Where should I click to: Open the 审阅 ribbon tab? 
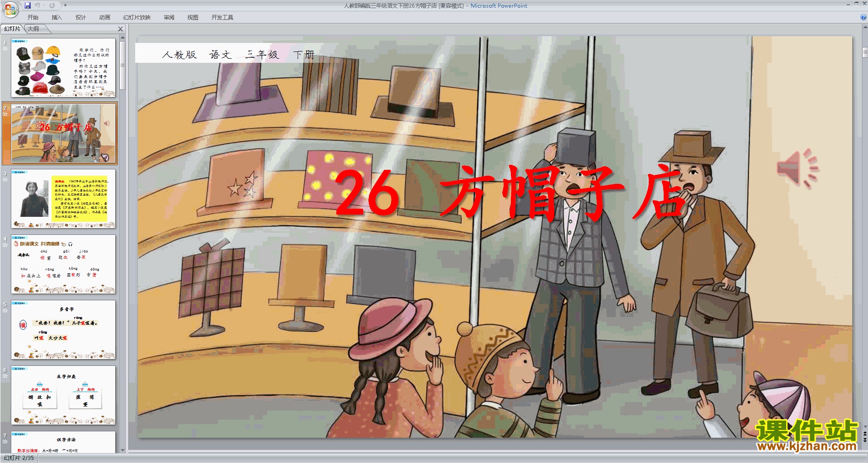point(169,18)
